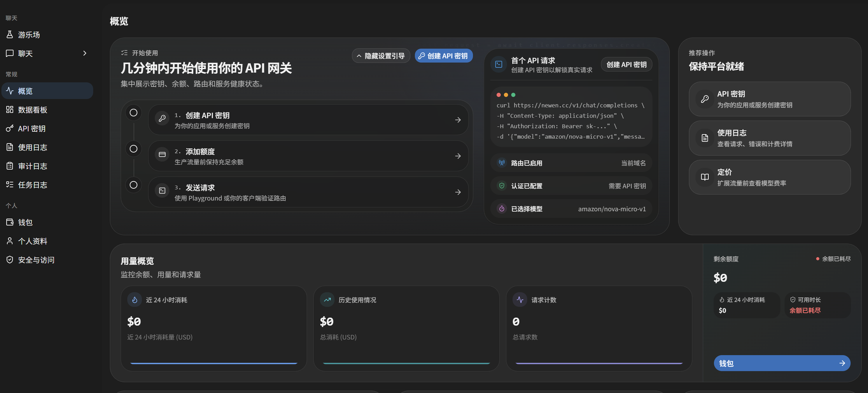Select 个人资料 in the sidebar
Screen dimensions: 868x393
[47, 241]
